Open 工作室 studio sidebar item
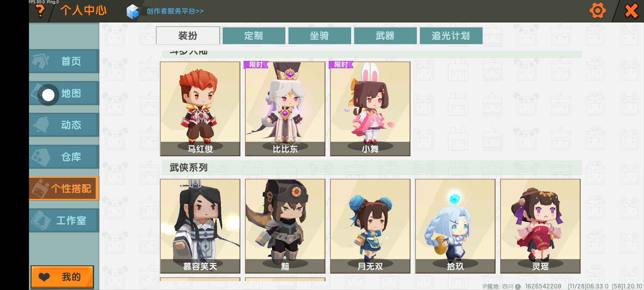Viewport: 644px width, 290px height. point(64,220)
